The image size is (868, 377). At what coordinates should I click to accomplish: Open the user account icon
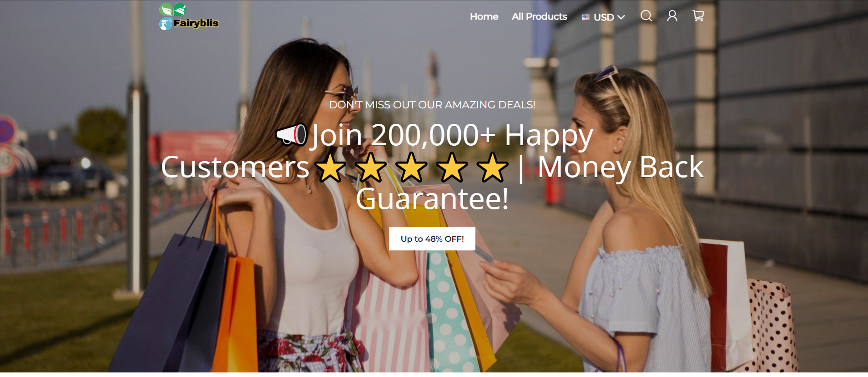tap(672, 16)
